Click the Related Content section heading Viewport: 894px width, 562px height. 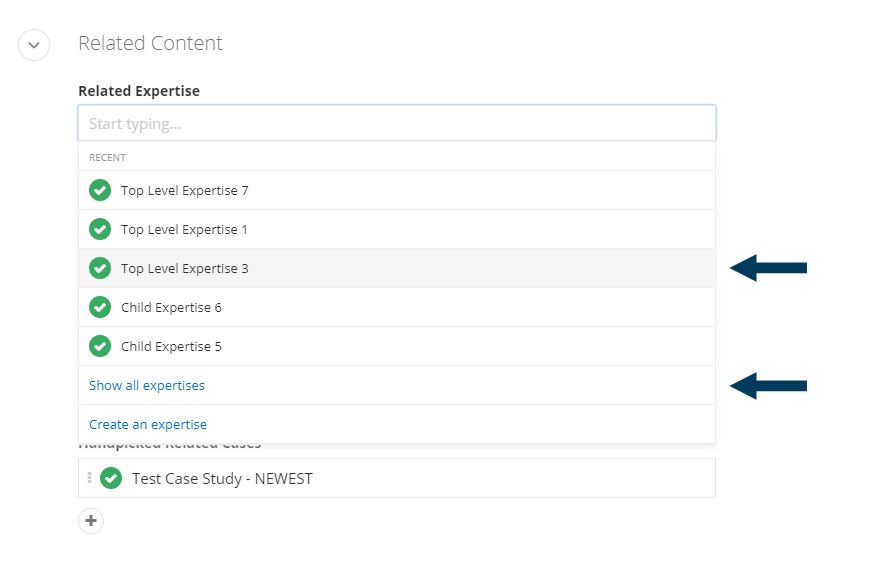150,43
